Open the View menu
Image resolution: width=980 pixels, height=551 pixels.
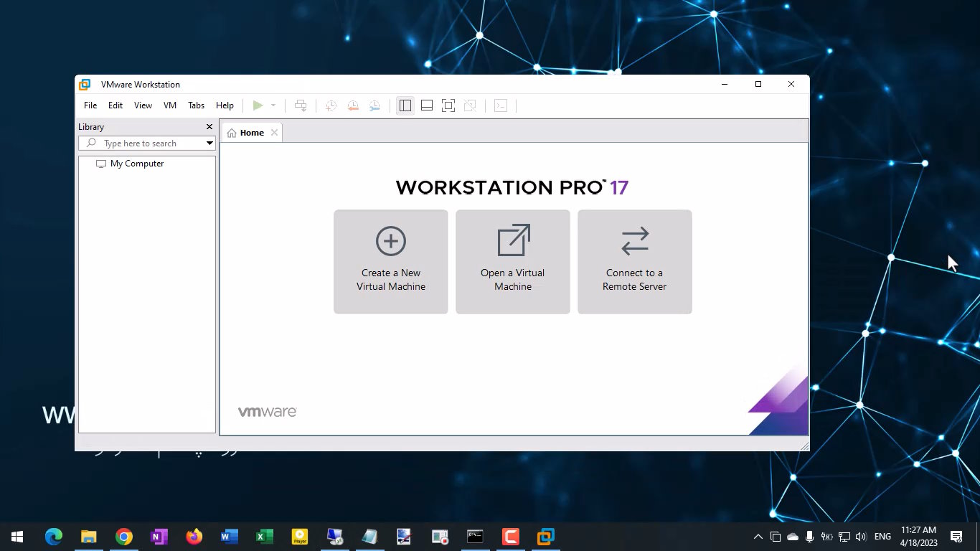click(143, 105)
